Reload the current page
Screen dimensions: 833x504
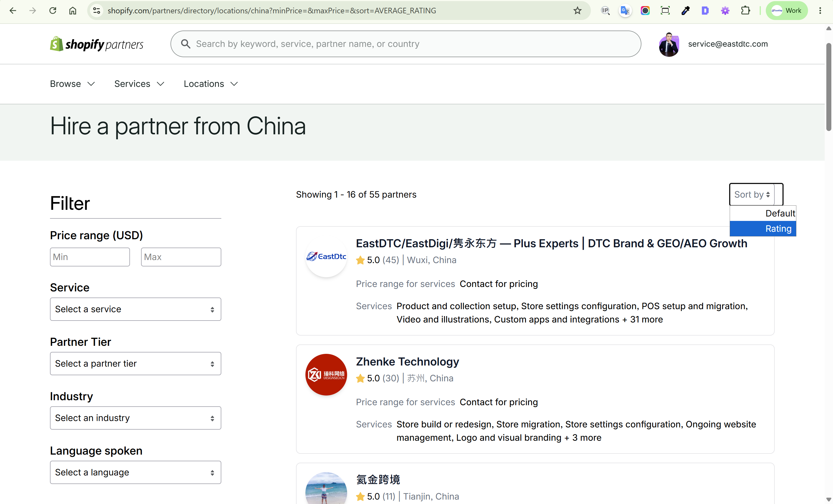53,11
